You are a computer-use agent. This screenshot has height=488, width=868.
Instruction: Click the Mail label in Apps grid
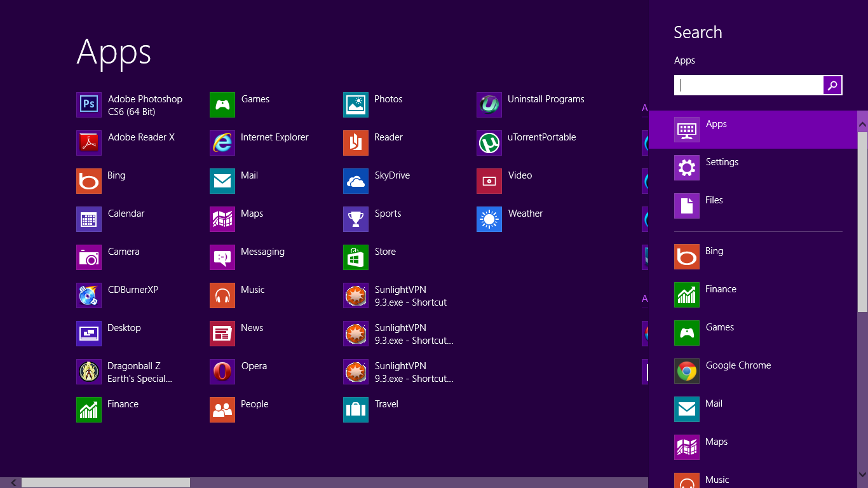249,175
